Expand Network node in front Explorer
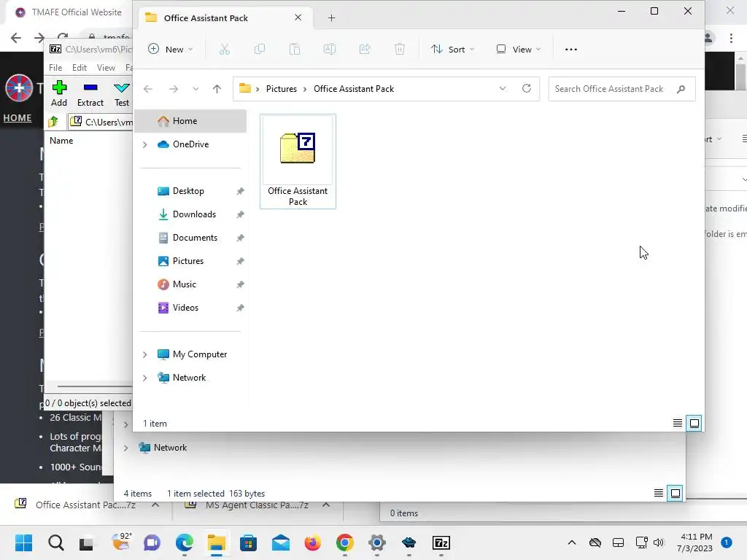The image size is (747, 560). point(145,378)
